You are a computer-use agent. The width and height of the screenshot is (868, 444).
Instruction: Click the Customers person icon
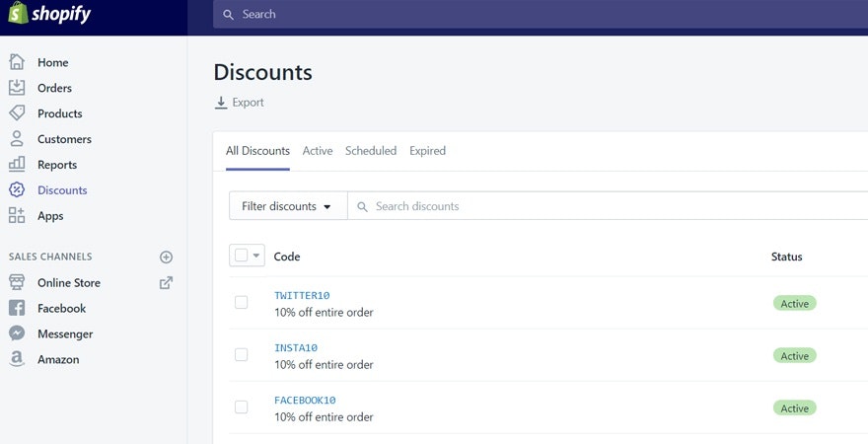[17, 139]
